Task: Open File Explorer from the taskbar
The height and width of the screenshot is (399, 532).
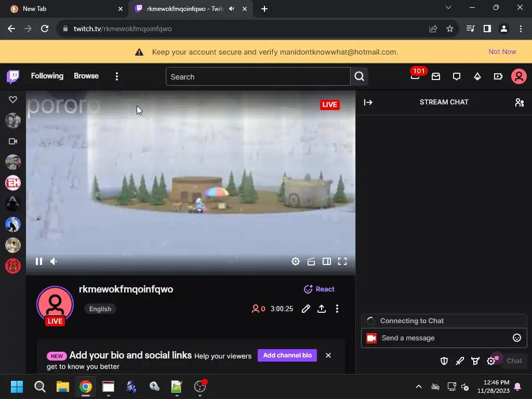Action: tap(63, 387)
